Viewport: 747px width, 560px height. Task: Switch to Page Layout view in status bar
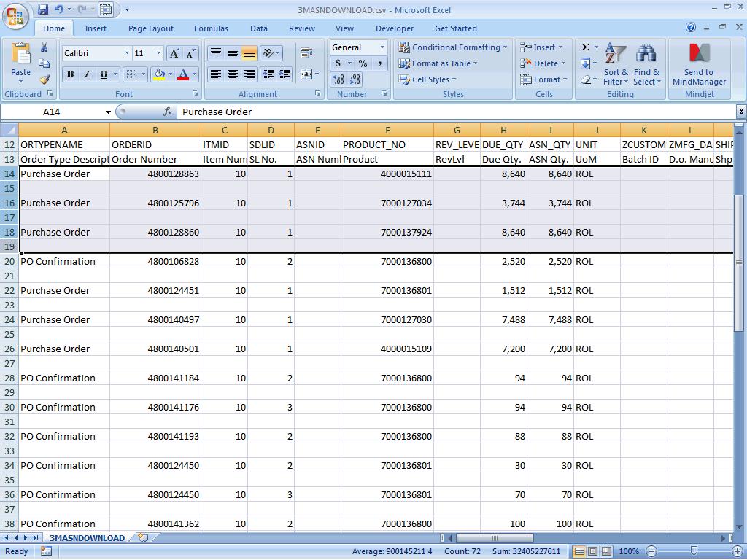click(592, 551)
